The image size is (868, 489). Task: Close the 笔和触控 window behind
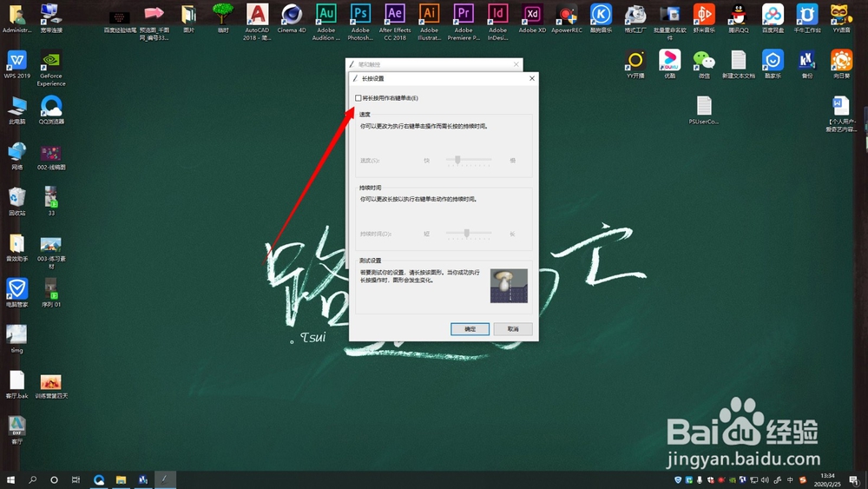coord(516,65)
